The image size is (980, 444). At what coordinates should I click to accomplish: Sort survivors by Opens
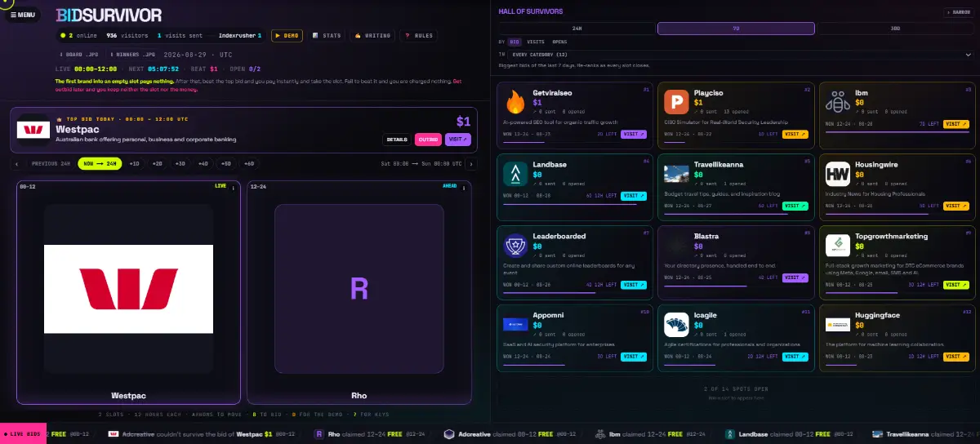(x=559, y=41)
